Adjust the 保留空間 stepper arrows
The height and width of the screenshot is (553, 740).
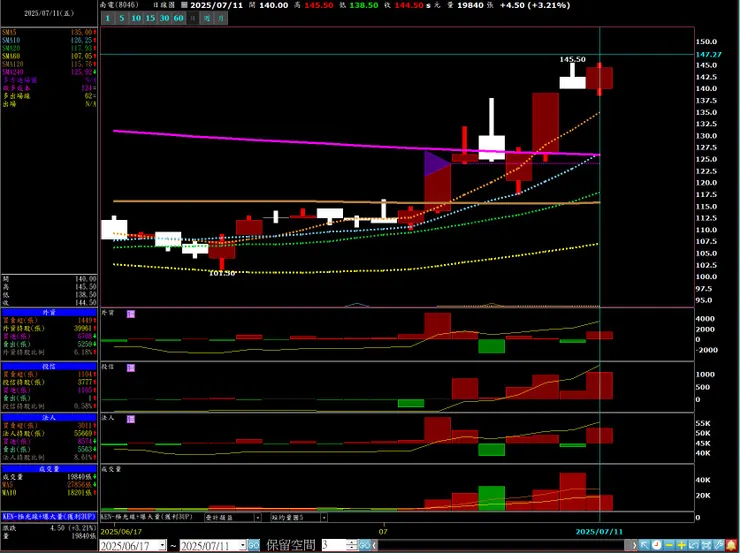coord(352,545)
